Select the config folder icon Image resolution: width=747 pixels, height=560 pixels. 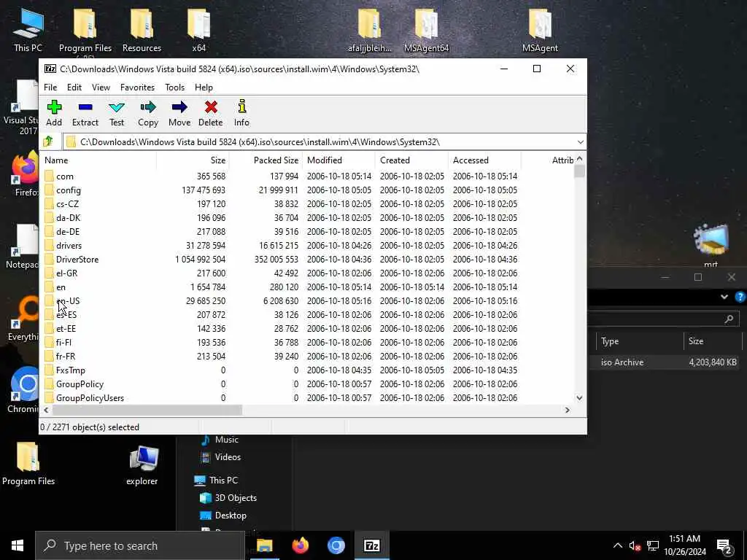[49, 190]
